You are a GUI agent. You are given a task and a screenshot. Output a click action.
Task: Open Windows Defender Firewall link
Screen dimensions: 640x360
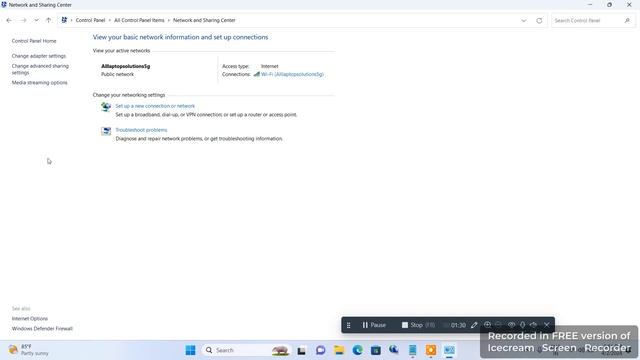click(42, 329)
